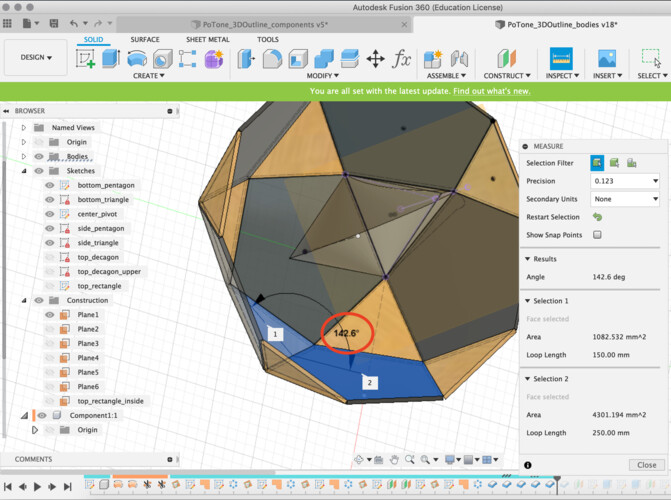Select the timeline end marker
The width and height of the screenshot is (671, 500).
(x=557, y=483)
